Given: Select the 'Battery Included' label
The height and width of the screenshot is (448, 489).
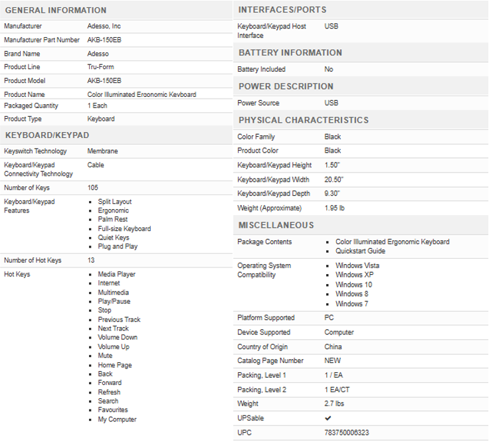Looking at the screenshot, I should [261, 69].
